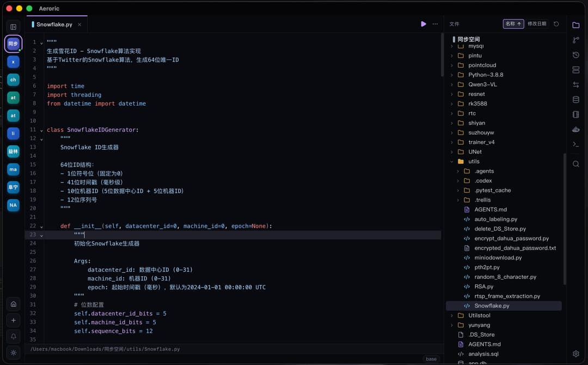Open encrypted_dahua_password.txt file

pos(504,248)
